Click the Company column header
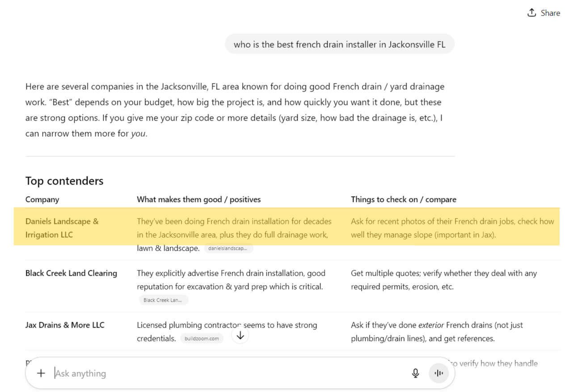The height and width of the screenshot is (392, 573). tap(42, 199)
